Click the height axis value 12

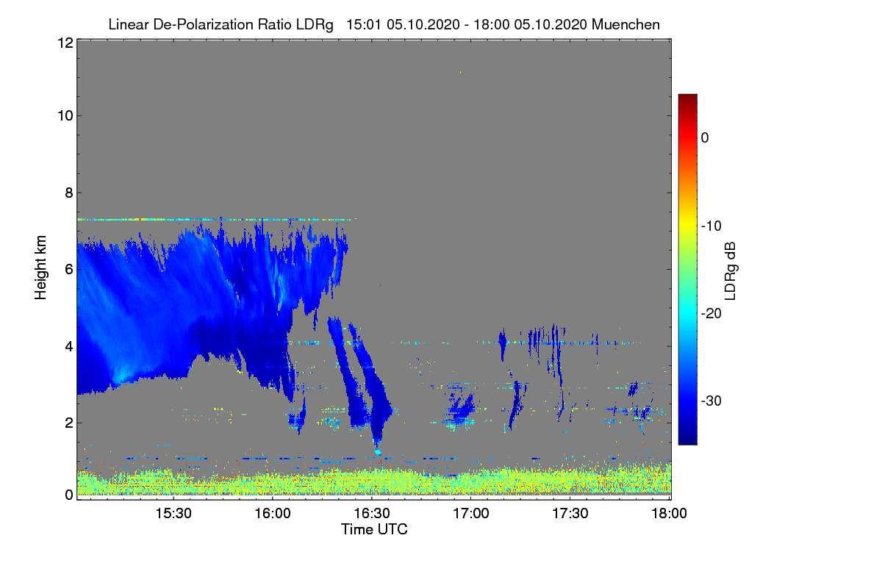[65, 43]
